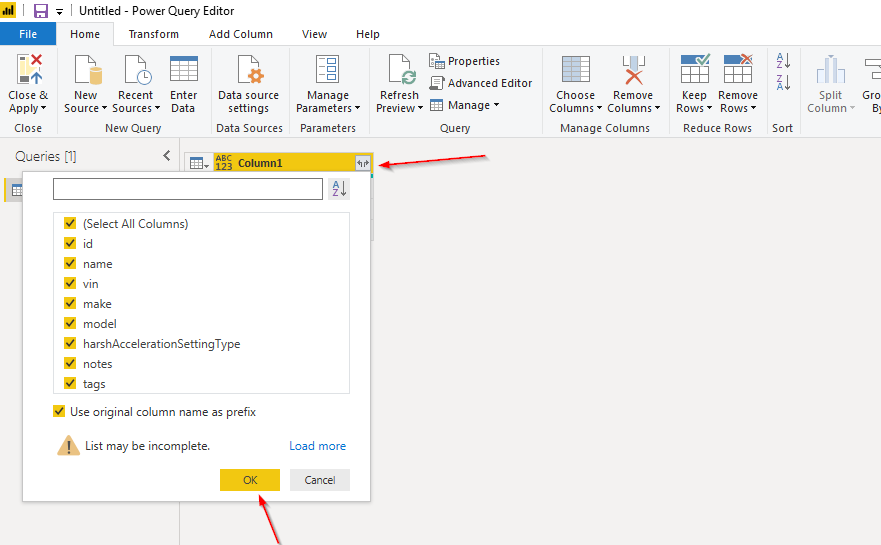Click Cancel in expand dialog
The height and width of the screenshot is (545, 881).
(320, 480)
